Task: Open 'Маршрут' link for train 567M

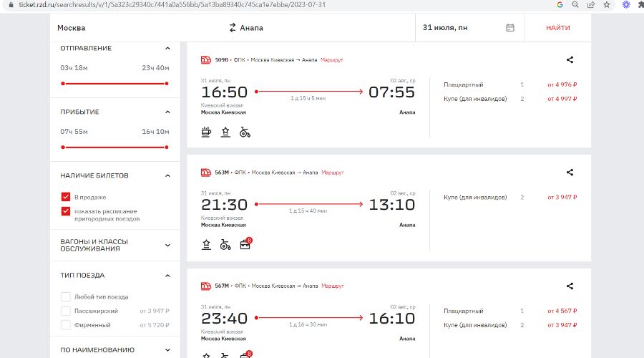Action: 332,286
